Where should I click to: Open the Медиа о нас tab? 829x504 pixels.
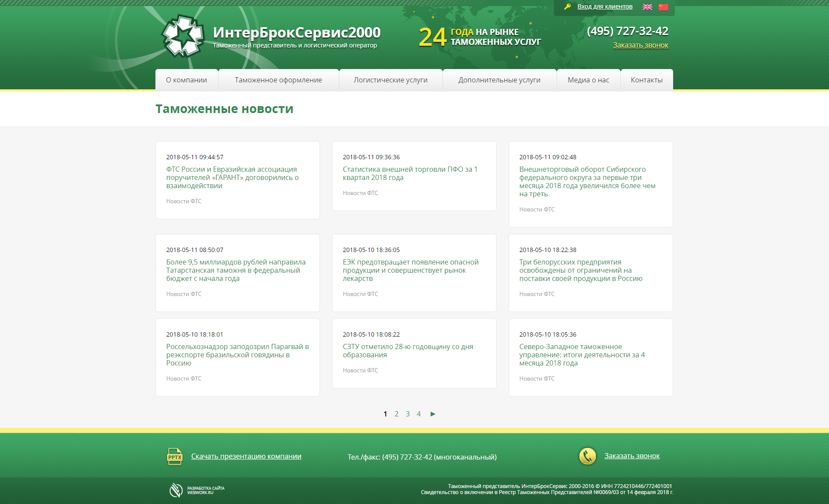[x=588, y=80]
